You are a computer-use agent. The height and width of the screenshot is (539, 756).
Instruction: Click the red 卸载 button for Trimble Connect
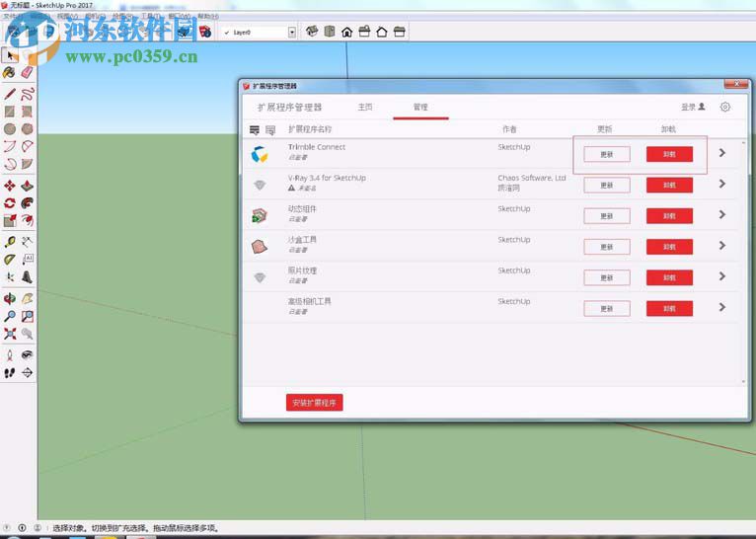(669, 154)
